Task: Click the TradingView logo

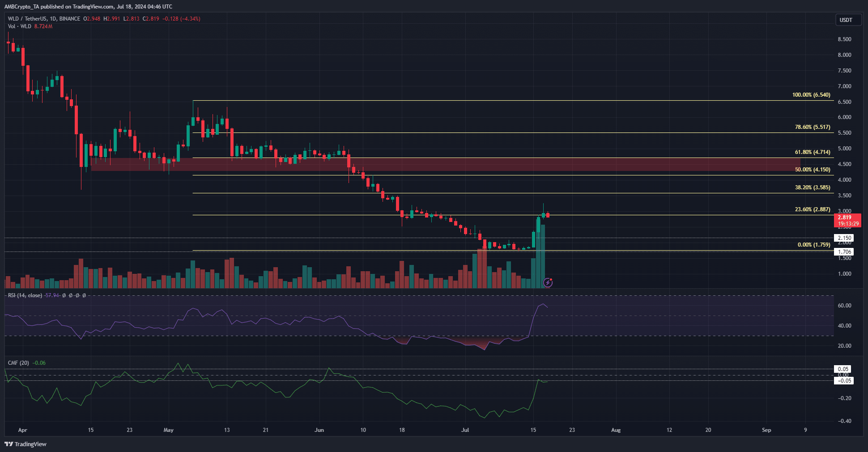Action: pos(26,444)
